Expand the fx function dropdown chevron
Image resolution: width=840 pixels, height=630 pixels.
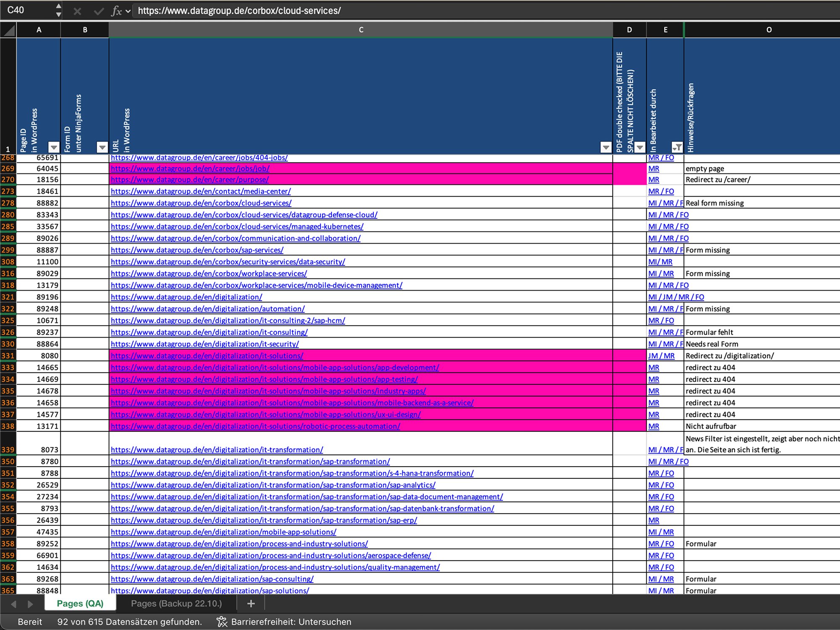(128, 11)
